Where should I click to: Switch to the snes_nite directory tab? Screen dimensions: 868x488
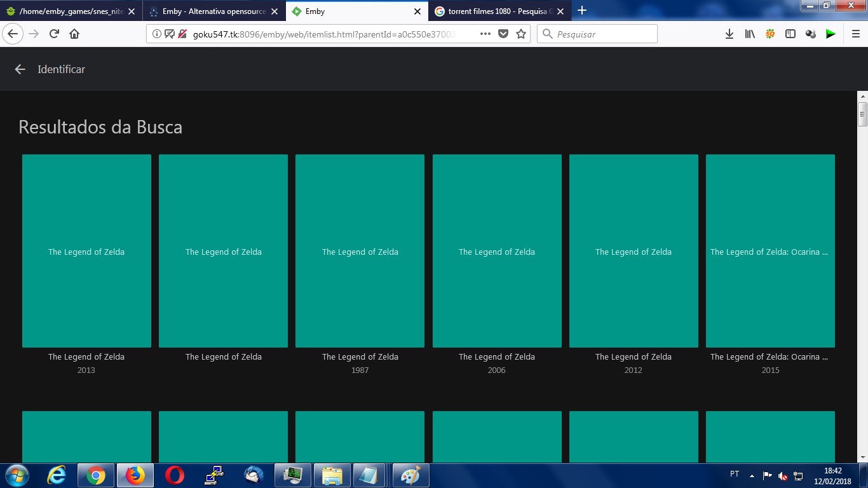click(x=71, y=11)
